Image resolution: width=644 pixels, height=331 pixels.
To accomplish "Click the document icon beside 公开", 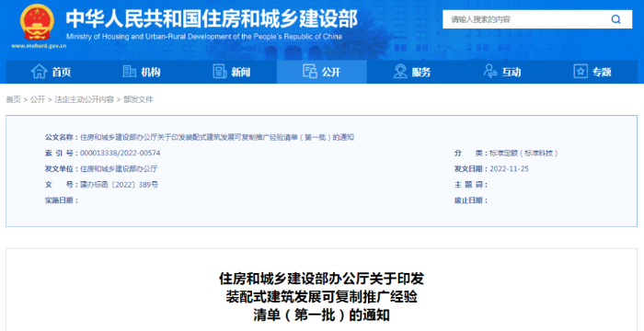I will click(x=310, y=72).
